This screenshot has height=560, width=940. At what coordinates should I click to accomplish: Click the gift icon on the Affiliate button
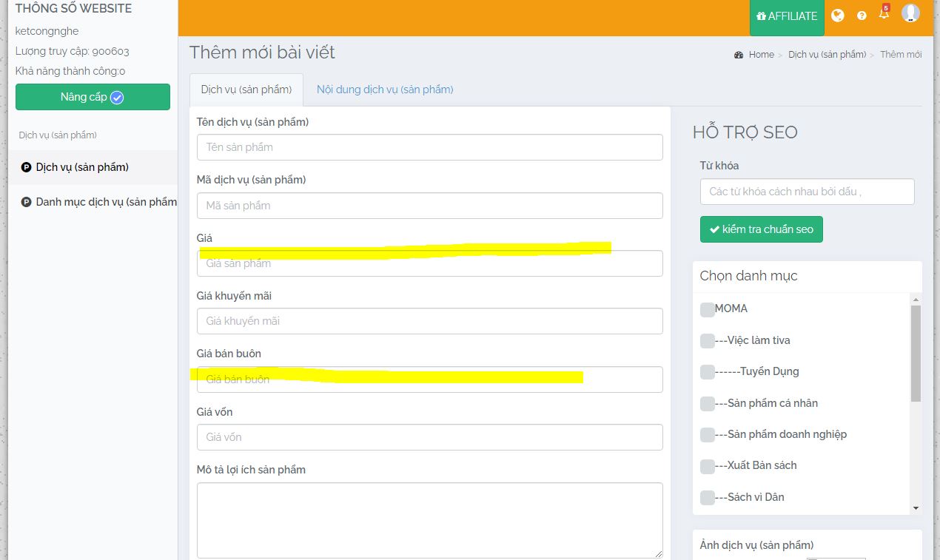coord(761,16)
